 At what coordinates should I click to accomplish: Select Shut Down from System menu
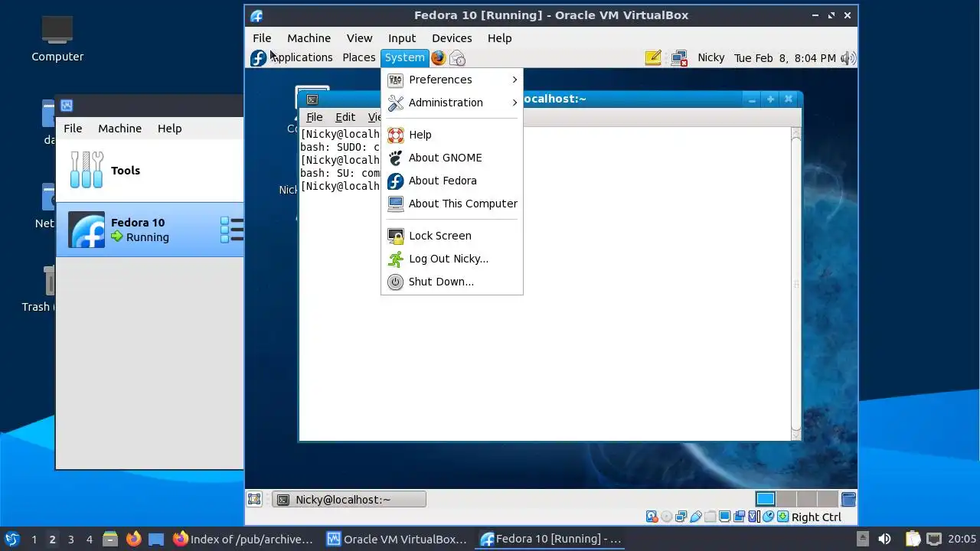[x=452, y=282]
